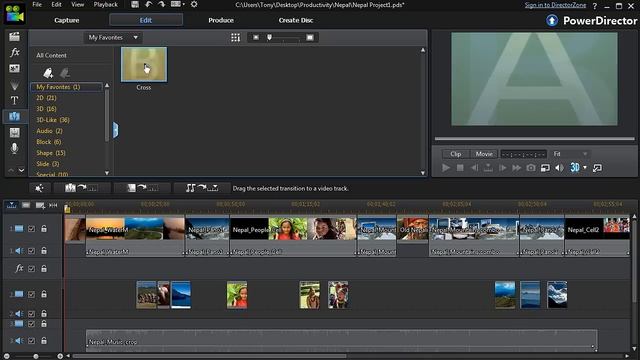Click the Undo arrow icon

point(148,4)
